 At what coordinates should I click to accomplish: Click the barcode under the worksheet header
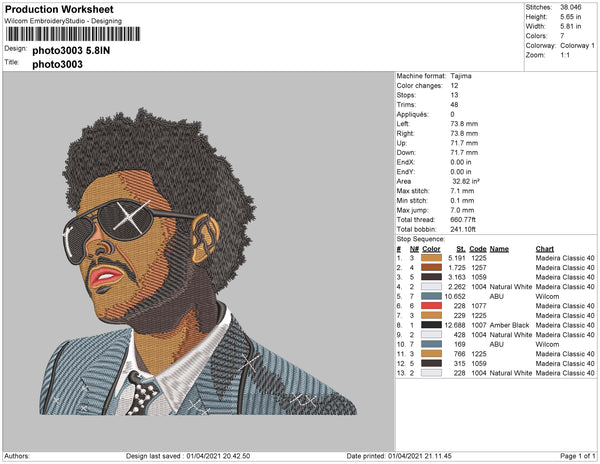coord(73,34)
